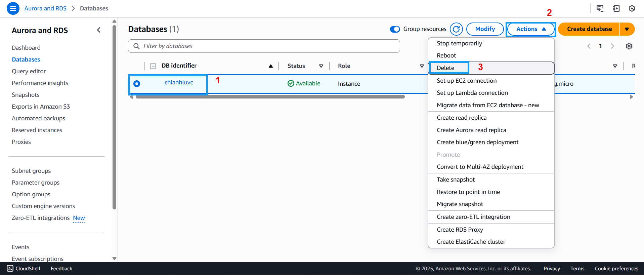644x275 pixels.
Task: Select Create RDS Proxy
Action: (491, 230)
